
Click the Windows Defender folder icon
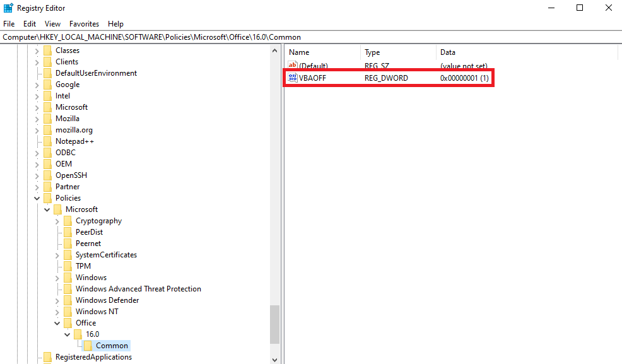click(68, 300)
